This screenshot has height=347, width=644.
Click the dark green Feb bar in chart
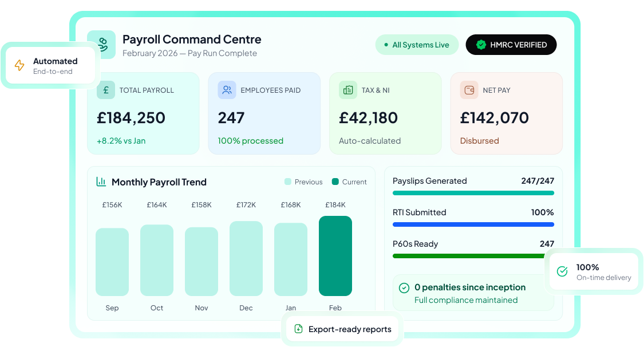(x=335, y=256)
